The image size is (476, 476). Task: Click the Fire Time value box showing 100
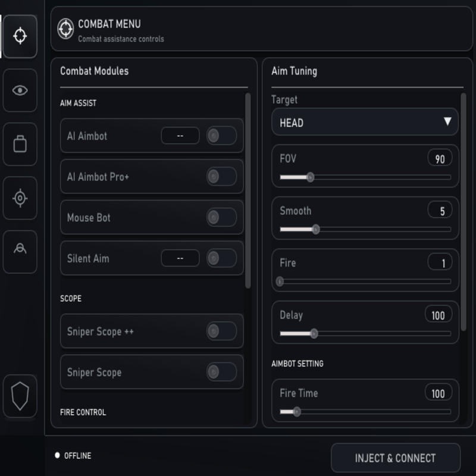pos(439,393)
